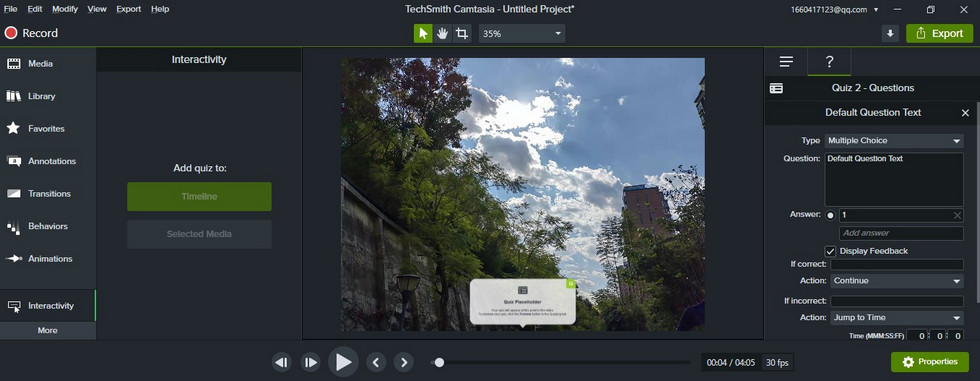
Task: Open the Annotations tab
Action: [48, 161]
